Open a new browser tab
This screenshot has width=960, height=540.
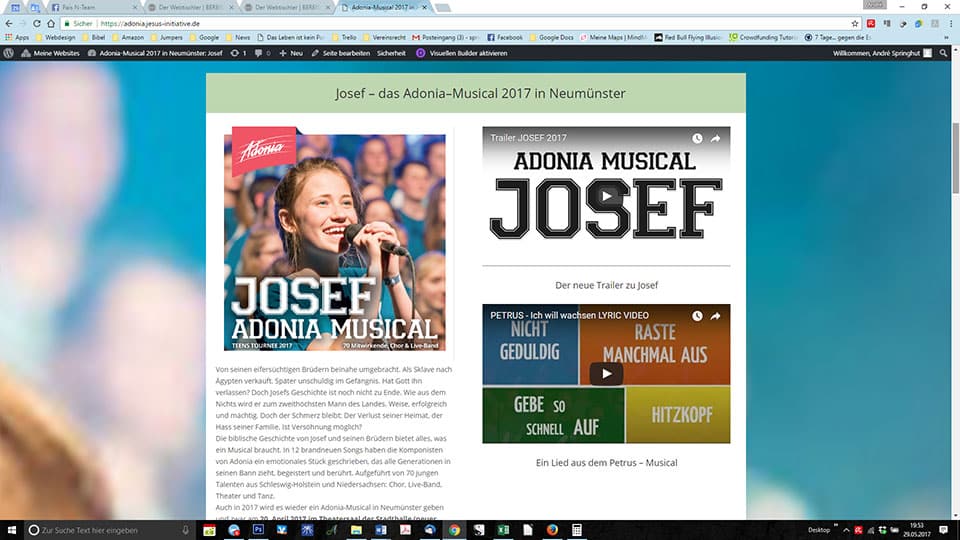[x=443, y=8]
